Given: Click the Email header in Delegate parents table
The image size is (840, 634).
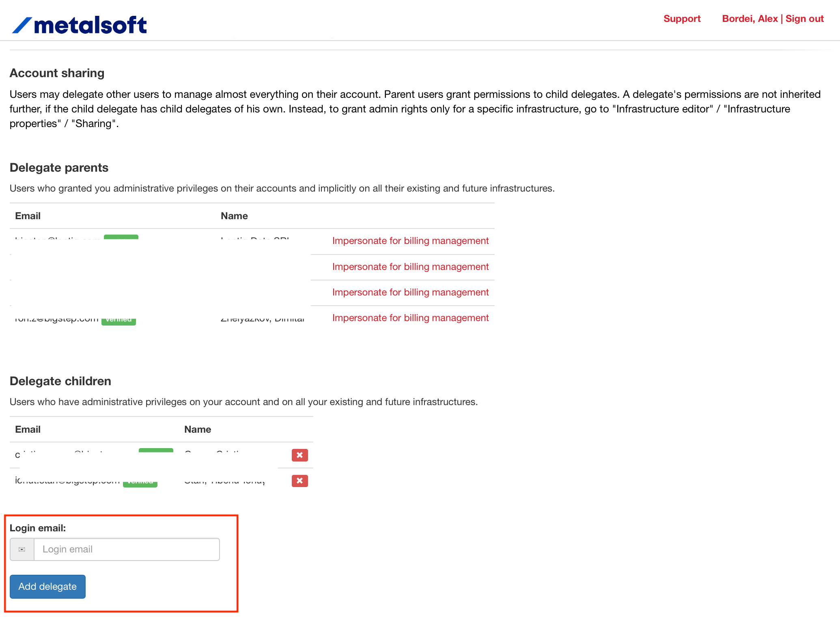Looking at the screenshot, I should (x=28, y=216).
